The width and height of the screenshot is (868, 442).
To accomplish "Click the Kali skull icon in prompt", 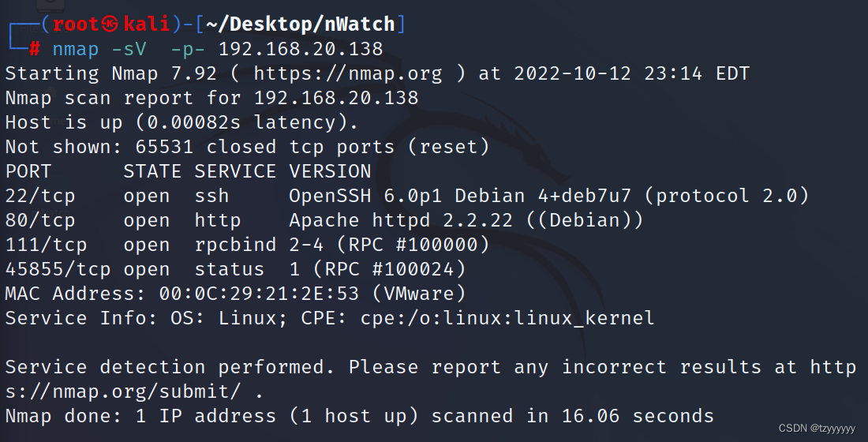I will point(110,24).
